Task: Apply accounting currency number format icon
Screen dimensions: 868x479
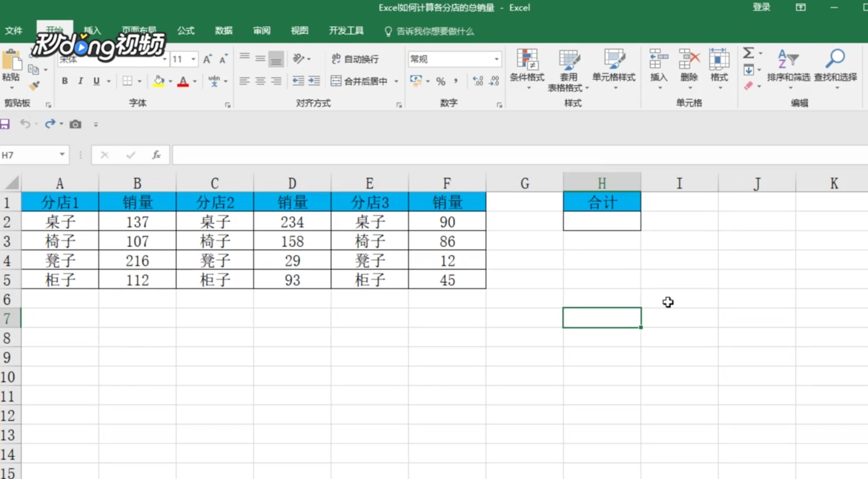Action: [x=417, y=81]
